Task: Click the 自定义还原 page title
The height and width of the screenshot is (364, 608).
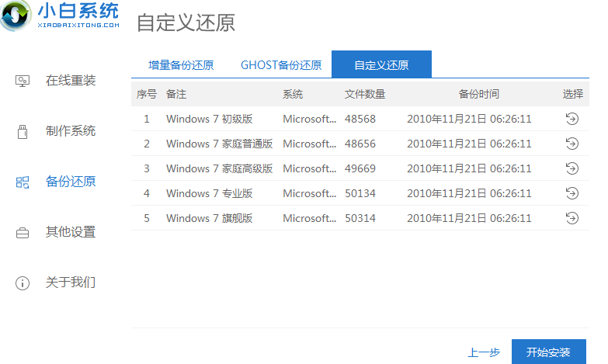Action: 186,23
